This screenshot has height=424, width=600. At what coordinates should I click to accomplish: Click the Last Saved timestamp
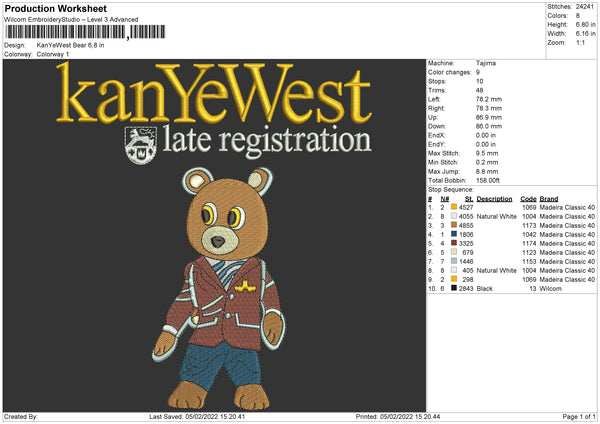point(197,417)
